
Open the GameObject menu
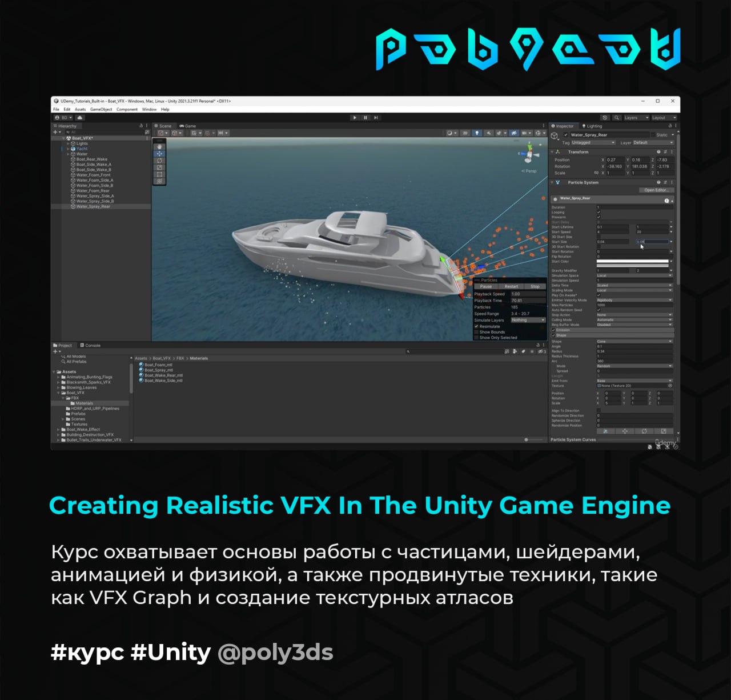click(x=101, y=109)
